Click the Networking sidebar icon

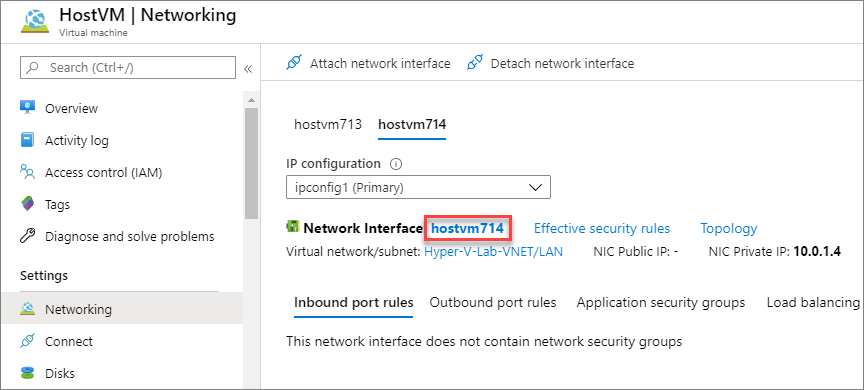coord(28,309)
